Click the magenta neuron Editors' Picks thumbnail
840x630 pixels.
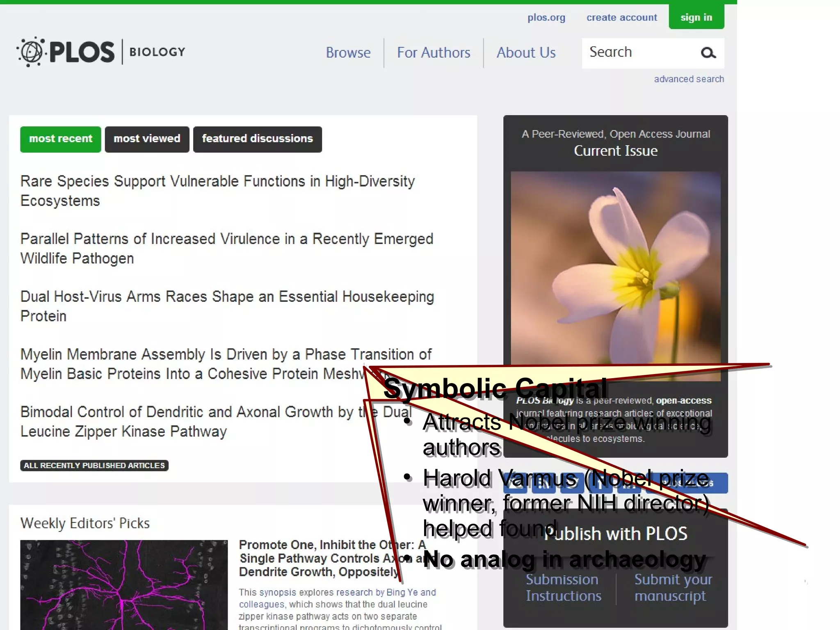tap(124, 584)
